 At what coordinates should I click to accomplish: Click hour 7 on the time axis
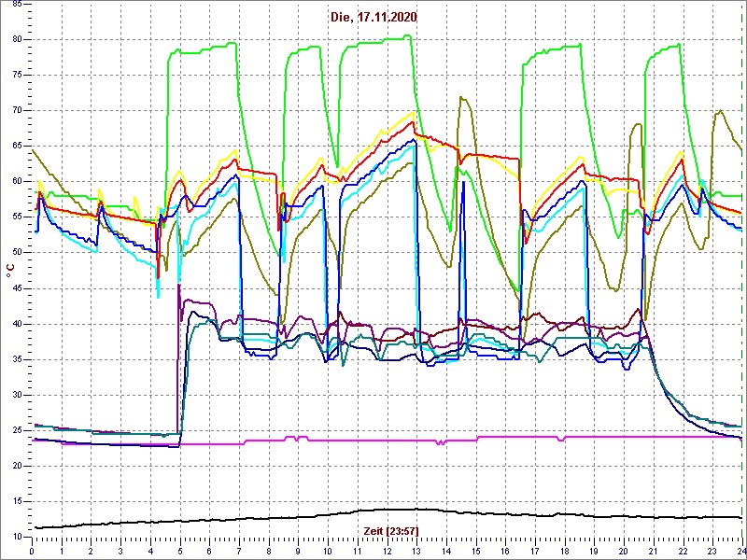point(239,551)
